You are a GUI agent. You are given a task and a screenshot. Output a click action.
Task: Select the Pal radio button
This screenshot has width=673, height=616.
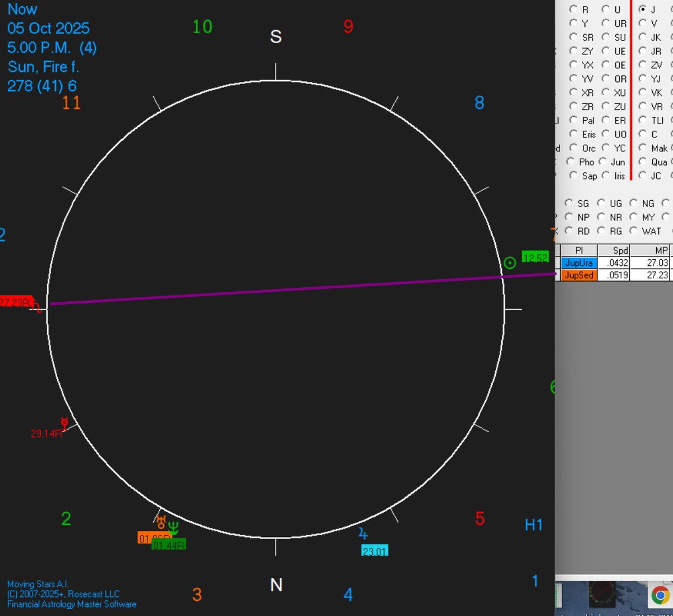coord(573,119)
